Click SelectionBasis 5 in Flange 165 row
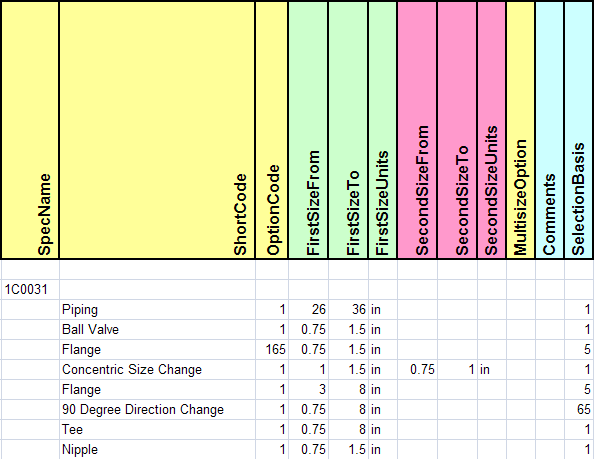Viewport: 594px width, 459px height. (x=579, y=350)
